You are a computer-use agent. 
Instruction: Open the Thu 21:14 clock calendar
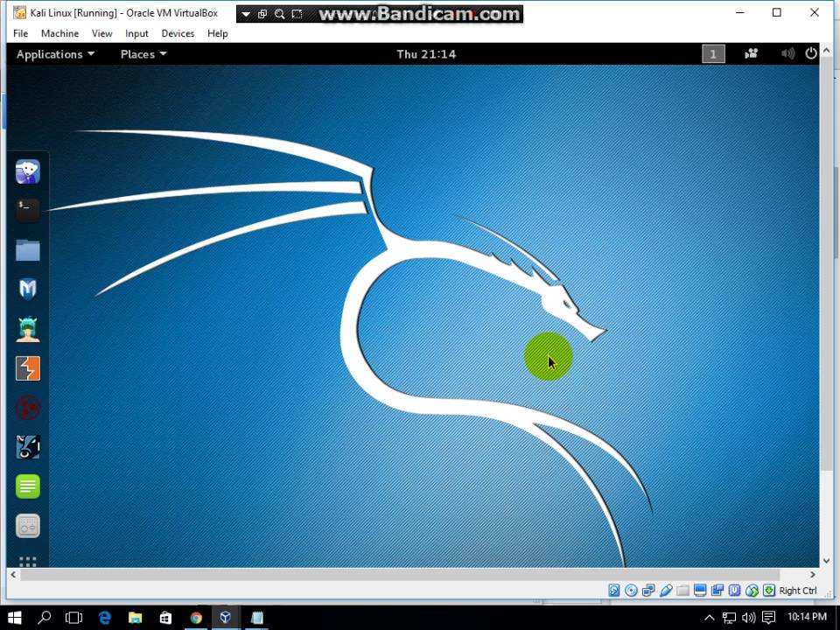426,54
